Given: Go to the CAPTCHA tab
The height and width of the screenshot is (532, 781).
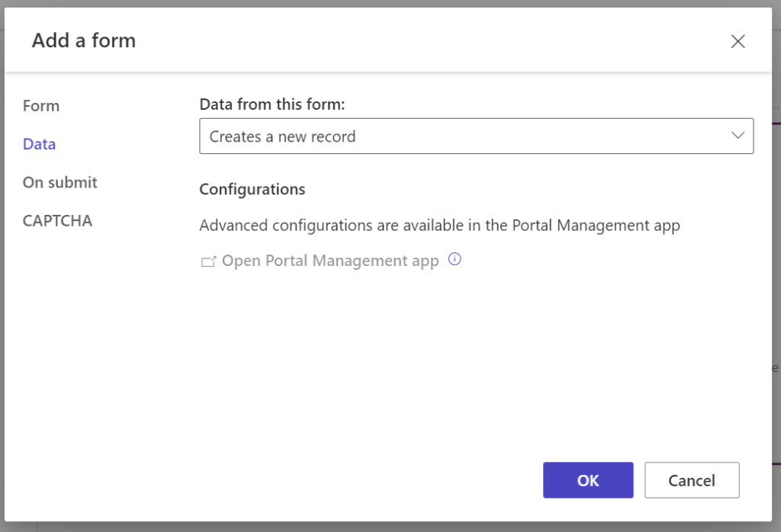Looking at the screenshot, I should [x=57, y=221].
